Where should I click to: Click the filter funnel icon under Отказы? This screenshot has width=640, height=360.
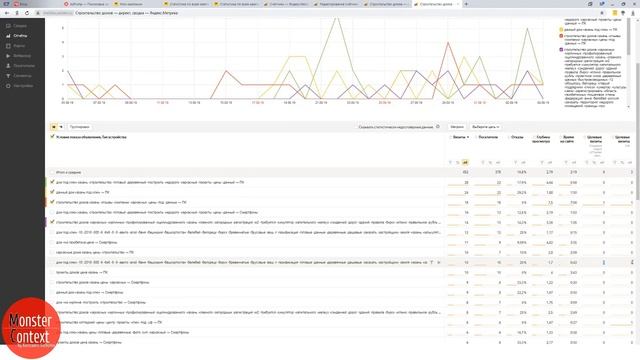click(x=516, y=162)
